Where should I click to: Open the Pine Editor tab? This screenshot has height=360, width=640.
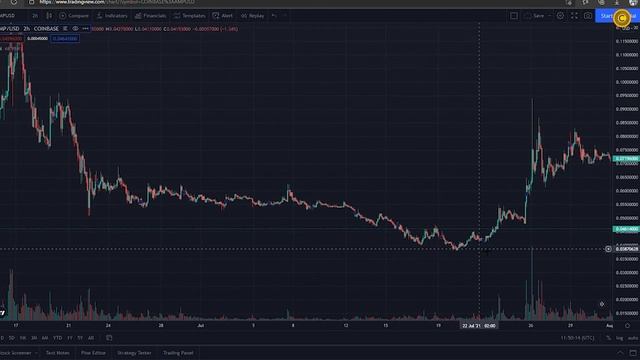pyautogui.click(x=93, y=353)
